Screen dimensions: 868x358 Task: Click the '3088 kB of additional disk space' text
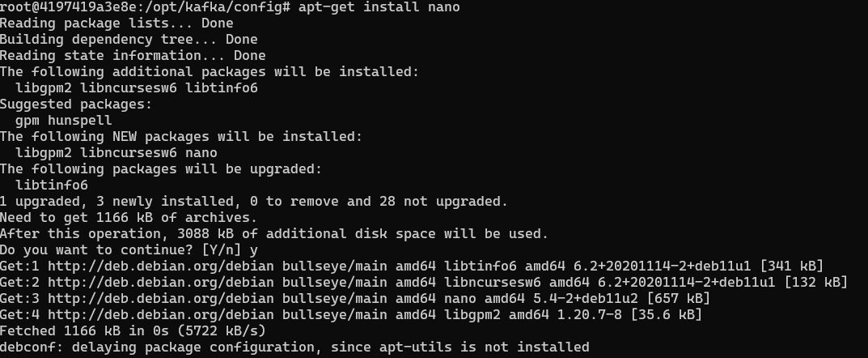point(306,234)
